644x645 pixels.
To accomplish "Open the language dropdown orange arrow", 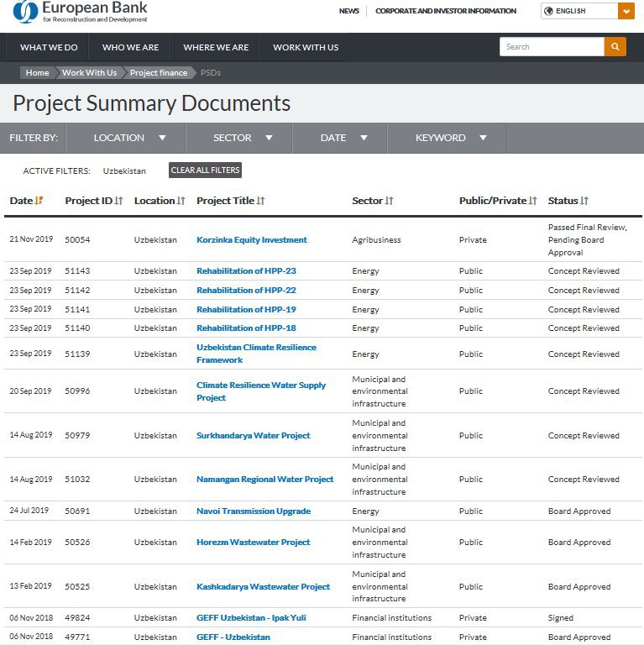I will (626, 11).
